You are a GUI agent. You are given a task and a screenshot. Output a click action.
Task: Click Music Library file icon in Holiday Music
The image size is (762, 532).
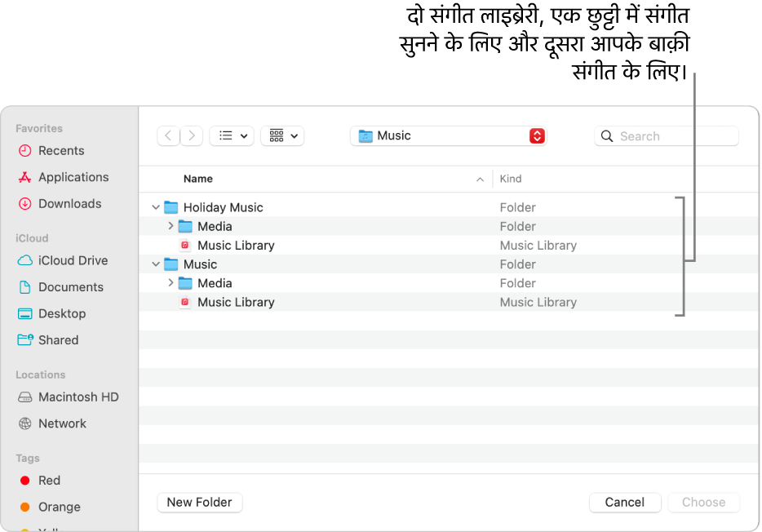(184, 246)
